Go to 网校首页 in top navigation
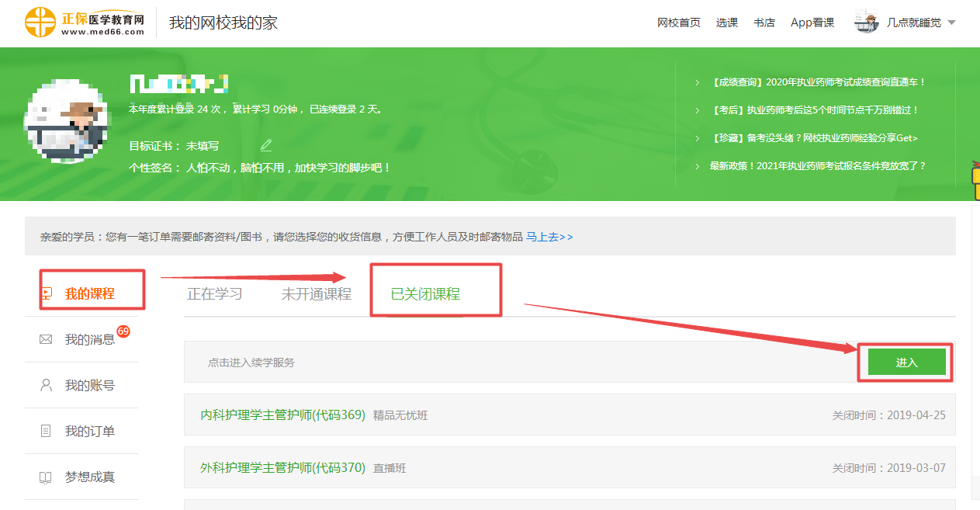Image resolution: width=980 pixels, height=510 pixels. point(678,23)
